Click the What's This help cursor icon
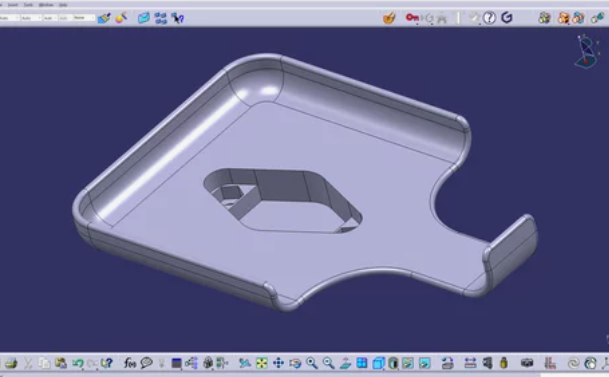The image size is (609, 377). click(177, 18)
